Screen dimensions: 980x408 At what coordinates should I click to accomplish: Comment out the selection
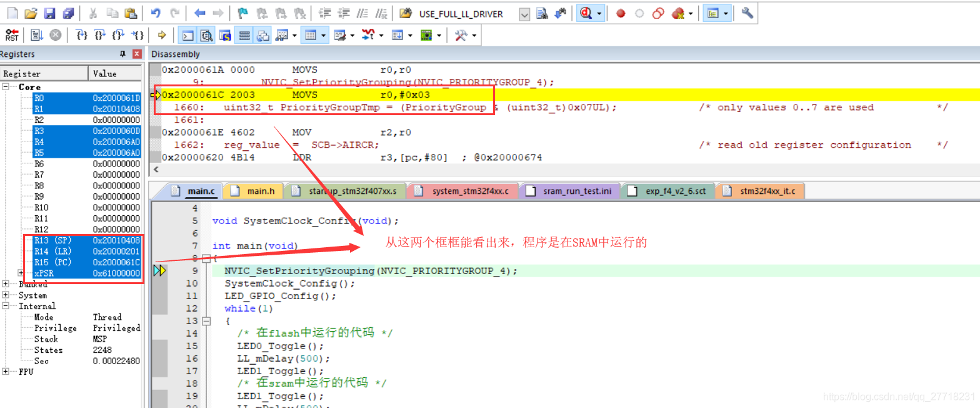(x=362, y=13)
